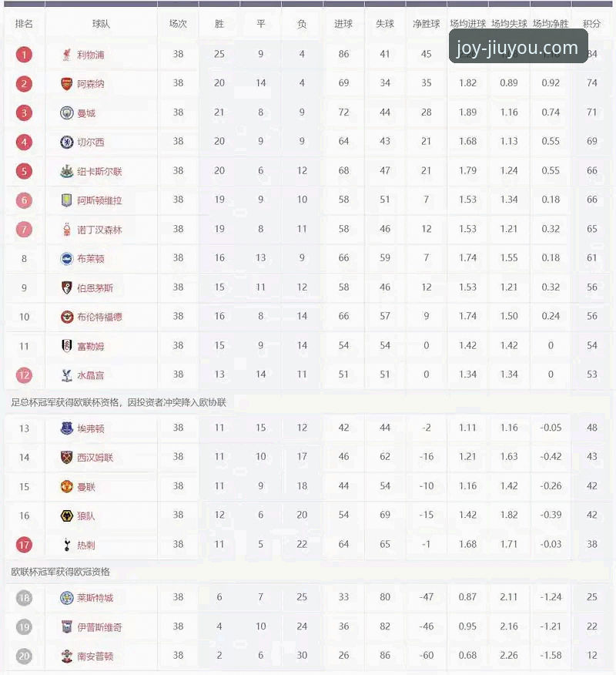Click the Chelsea club crest
The height and width of the screenshot is (675, 616).
click(67, 142)
